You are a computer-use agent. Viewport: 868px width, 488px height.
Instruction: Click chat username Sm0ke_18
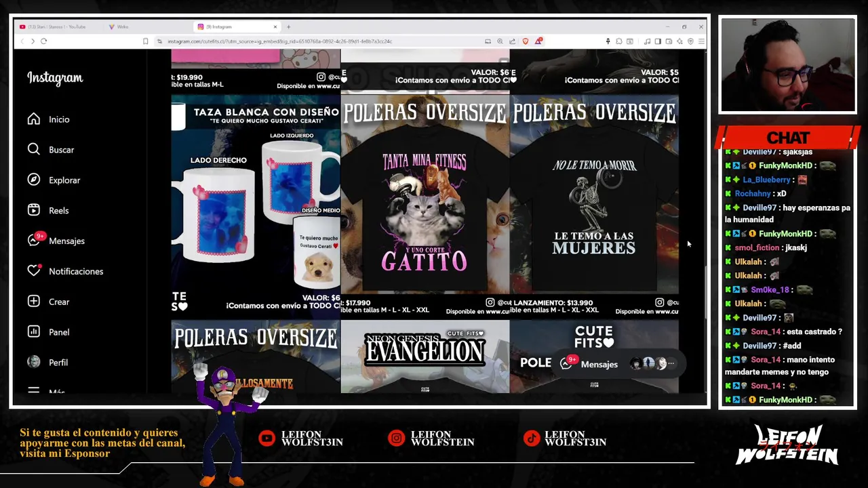[x=770, y=289]
